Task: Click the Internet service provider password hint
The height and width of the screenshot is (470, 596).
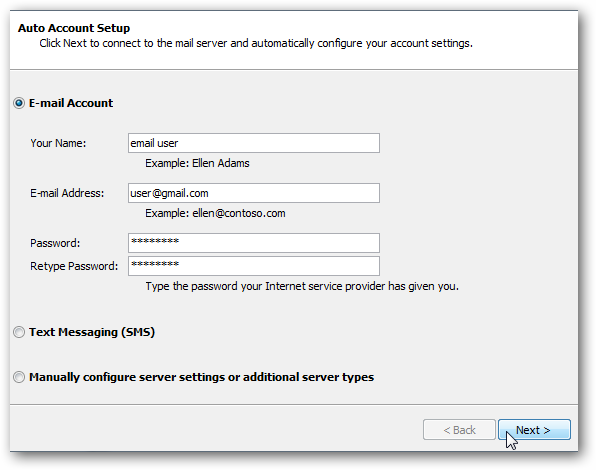Action: click(x=302, y=286)
